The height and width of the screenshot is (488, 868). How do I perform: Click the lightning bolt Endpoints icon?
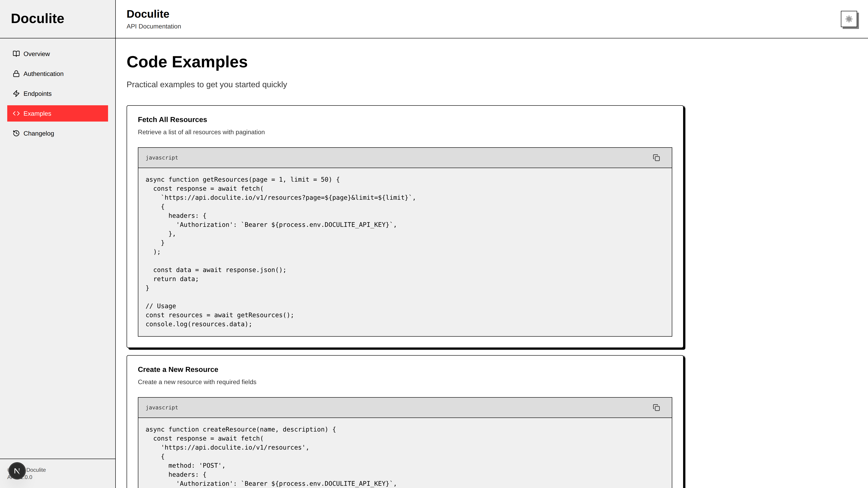(16, 94)
